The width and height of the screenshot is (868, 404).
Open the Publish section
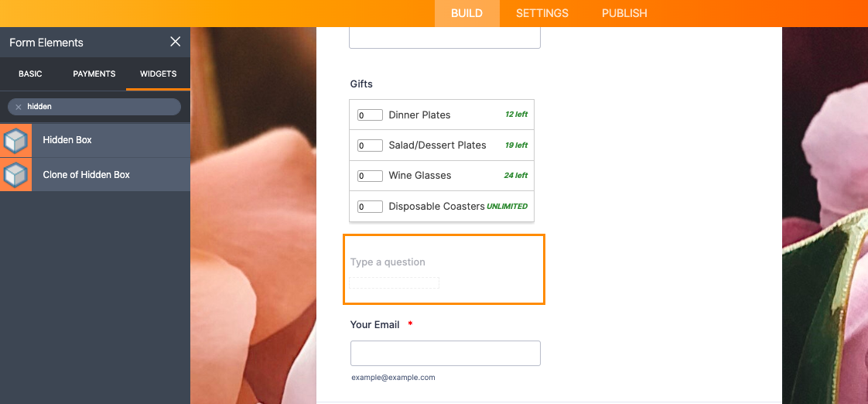point(624,13)
